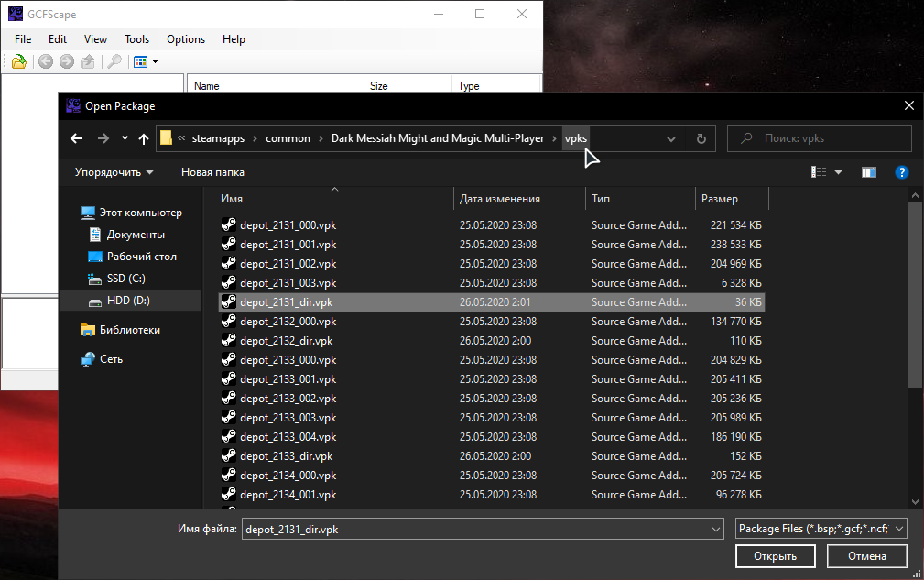The height and width of the screenshot is (580, 924).
Task: Go back using the dialog's back arrow
Action: (x=76, y=138)
